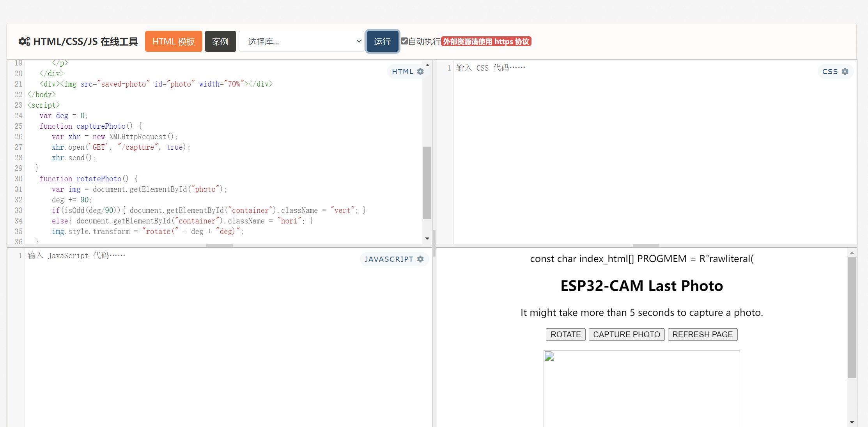
Task: Click line with img src="saved-photo"
Action: pos(156,84)
